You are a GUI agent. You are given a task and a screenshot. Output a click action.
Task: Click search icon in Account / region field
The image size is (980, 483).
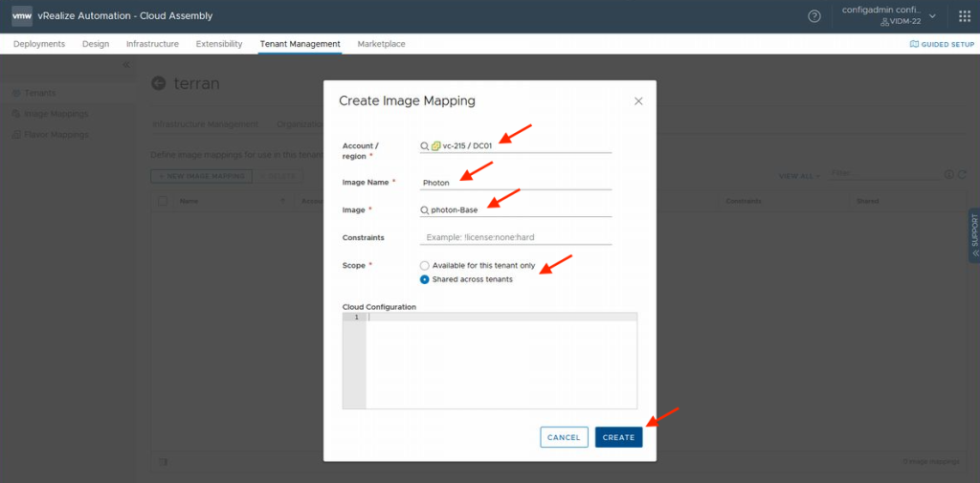point(424,146)
